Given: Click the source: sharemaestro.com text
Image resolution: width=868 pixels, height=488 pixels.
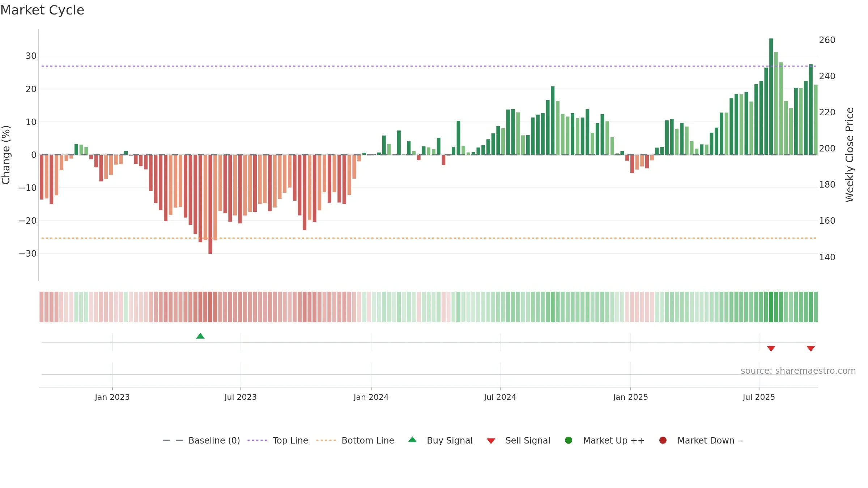Looking at the screenshot, I should [x=798, y=371].
